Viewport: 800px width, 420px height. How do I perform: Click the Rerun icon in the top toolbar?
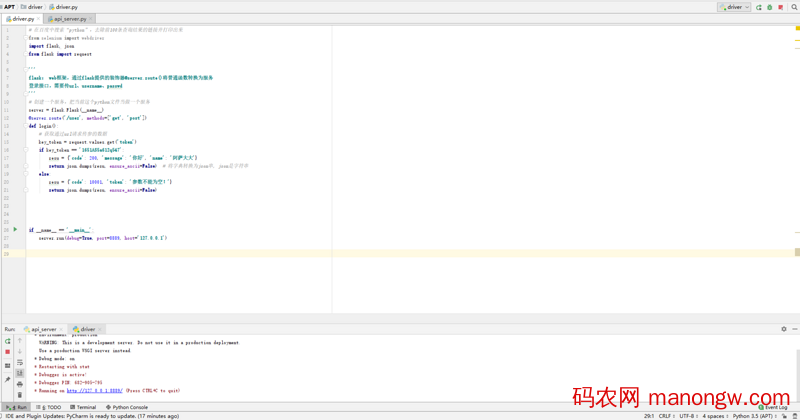tap(759, 7)
